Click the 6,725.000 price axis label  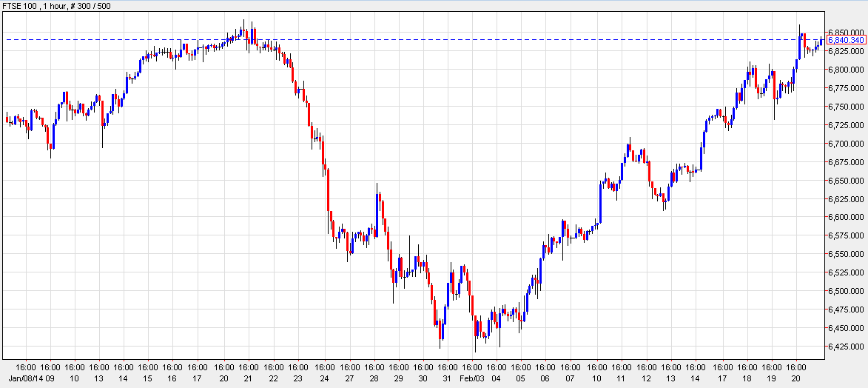(846, 124)
